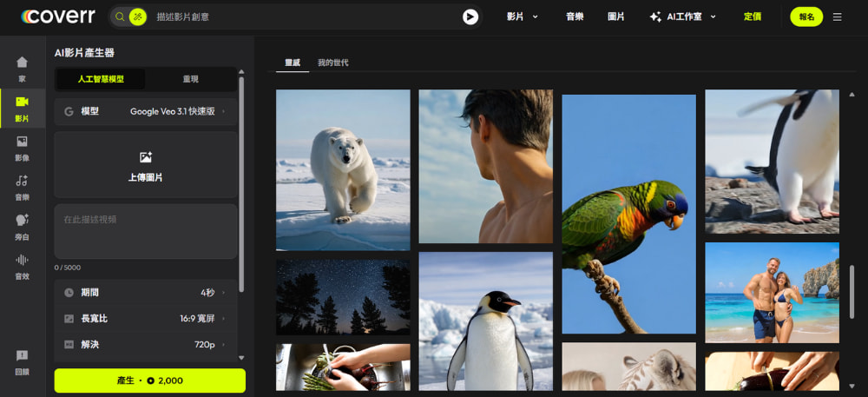This screenshot has width=868, height=397.
Task: Open the polar bear video thumbnail
Action: pyautogui.click(x=343, y=169)
